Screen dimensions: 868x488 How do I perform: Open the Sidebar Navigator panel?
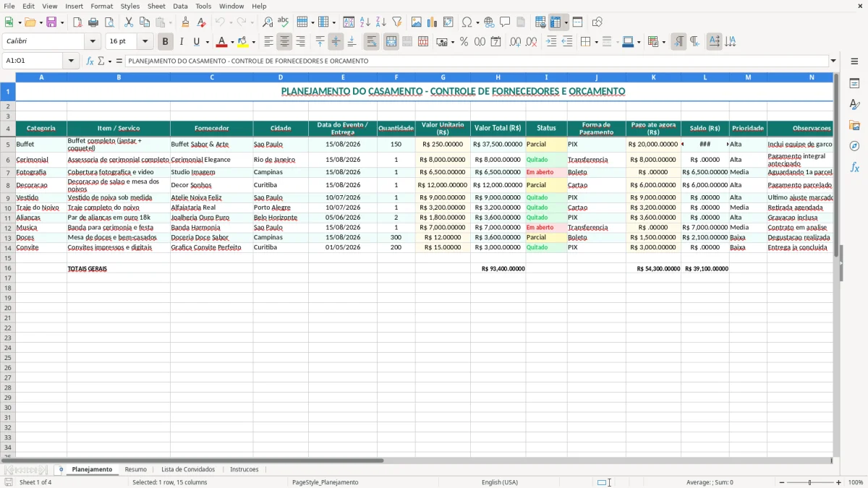point(854,146)
